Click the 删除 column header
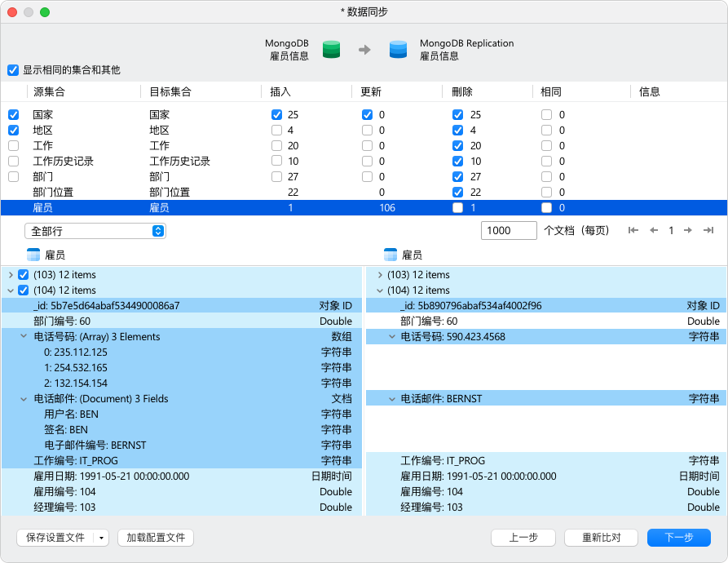This screenshot has width=728, height=563. 461,92
